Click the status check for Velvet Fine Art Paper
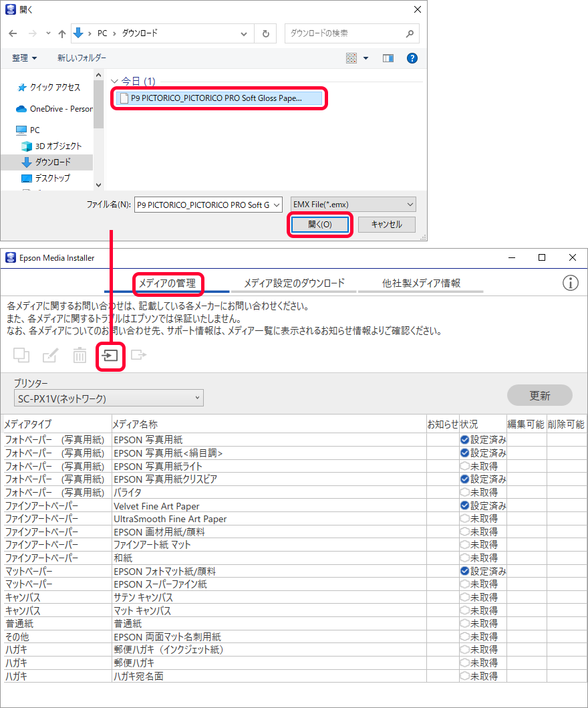This screenshot has width=588, height=708. click(464, 506)
